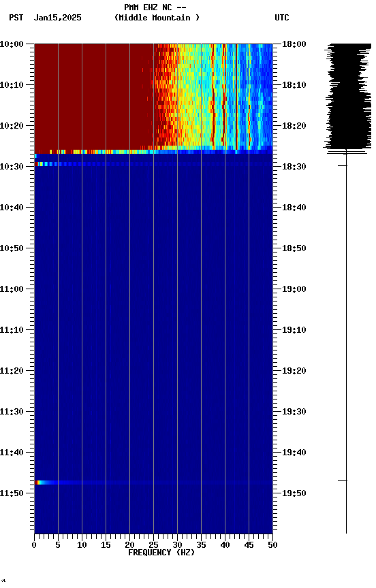
Task: Click the faint spectral streak just before 10:30
Action: [94, 164]
